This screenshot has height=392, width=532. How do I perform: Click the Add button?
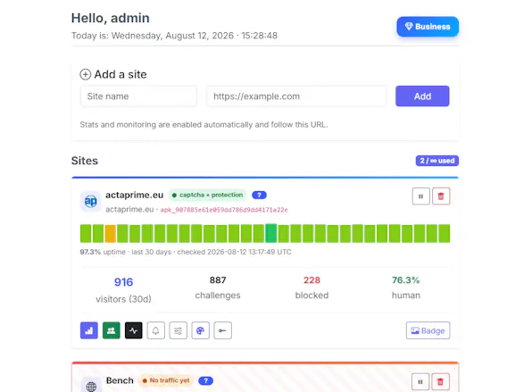[422, 96]
